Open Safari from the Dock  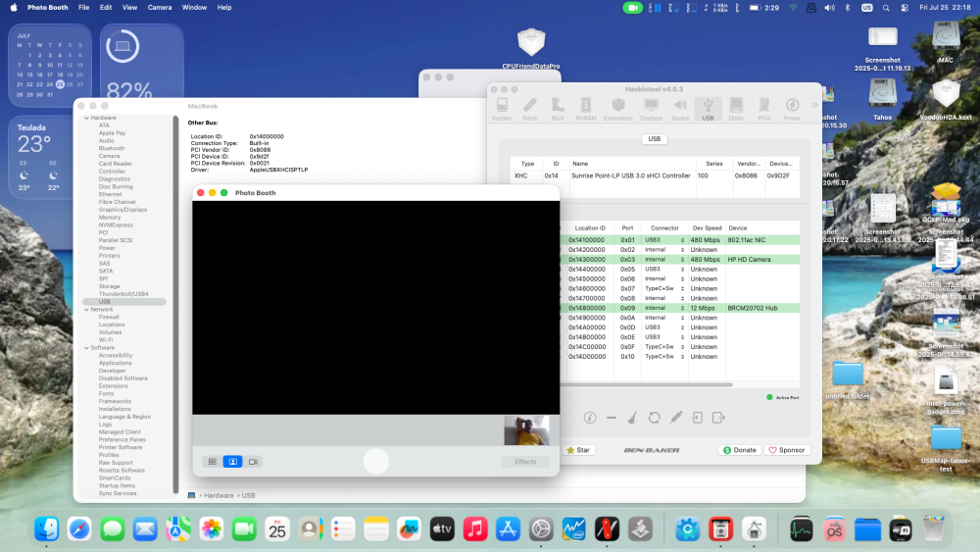[79, 529]
